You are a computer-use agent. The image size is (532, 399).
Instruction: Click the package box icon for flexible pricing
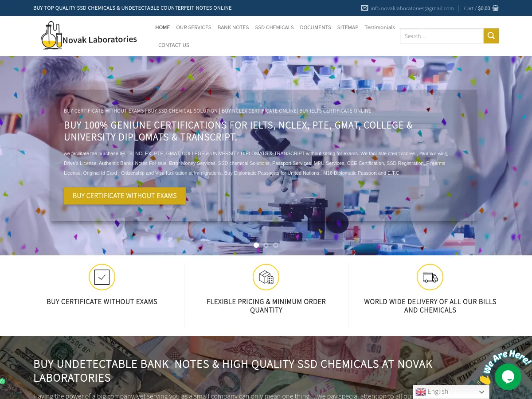click(266, 277)
